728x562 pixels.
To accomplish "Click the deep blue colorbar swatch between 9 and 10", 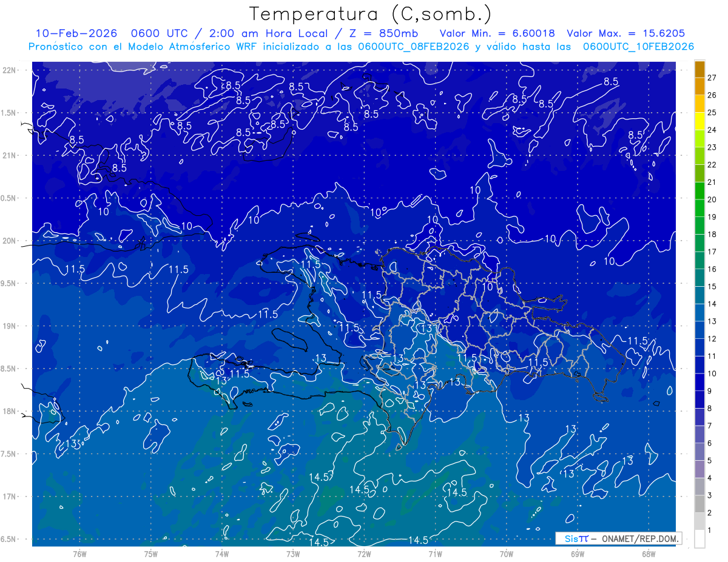I will pos(699,383).
